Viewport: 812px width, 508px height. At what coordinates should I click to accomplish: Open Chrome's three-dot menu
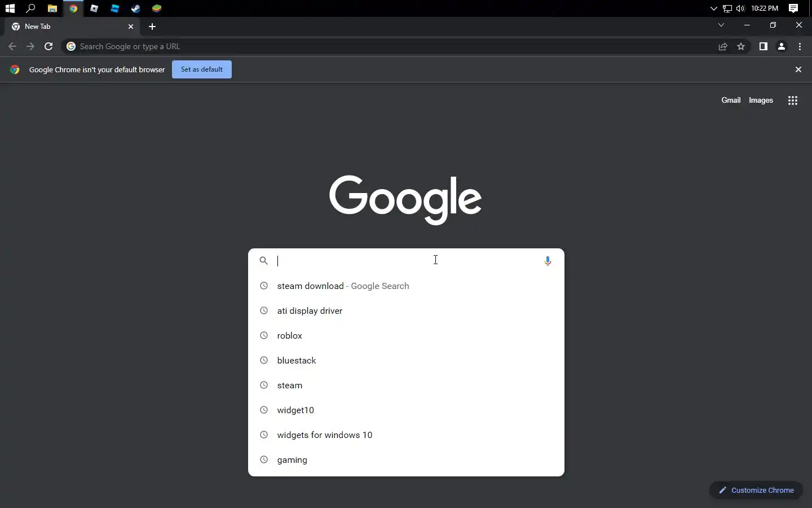coord(800,46)
